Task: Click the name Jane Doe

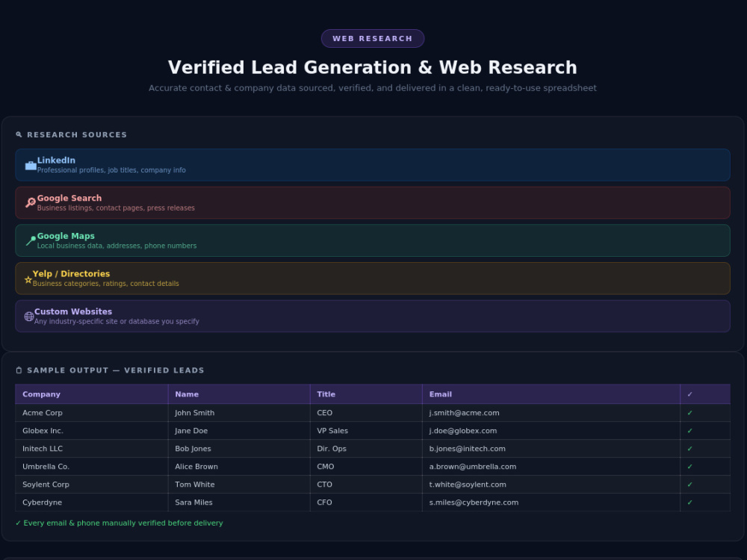Action: pos(191,431)
